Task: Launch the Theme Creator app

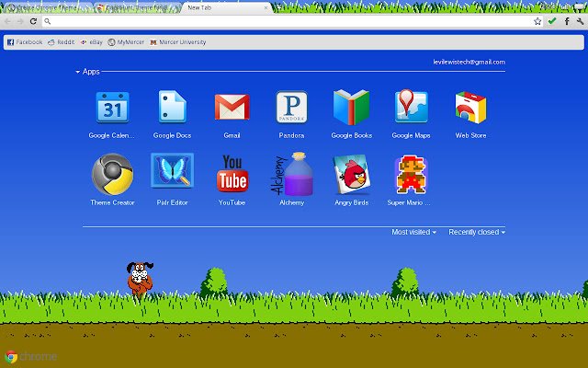Action: pos(112,174)
